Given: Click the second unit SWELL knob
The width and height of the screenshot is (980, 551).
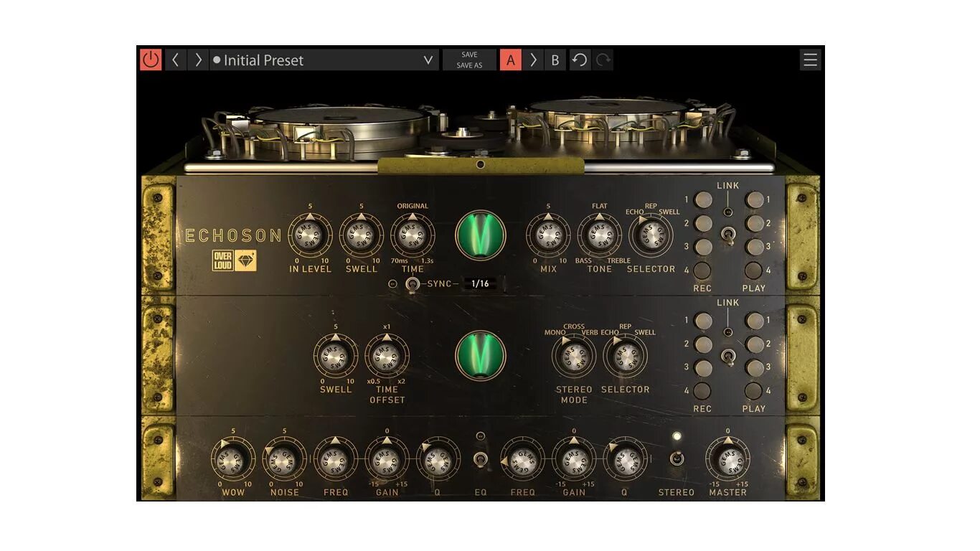Looking at the screenshot, I should point(336,356).
